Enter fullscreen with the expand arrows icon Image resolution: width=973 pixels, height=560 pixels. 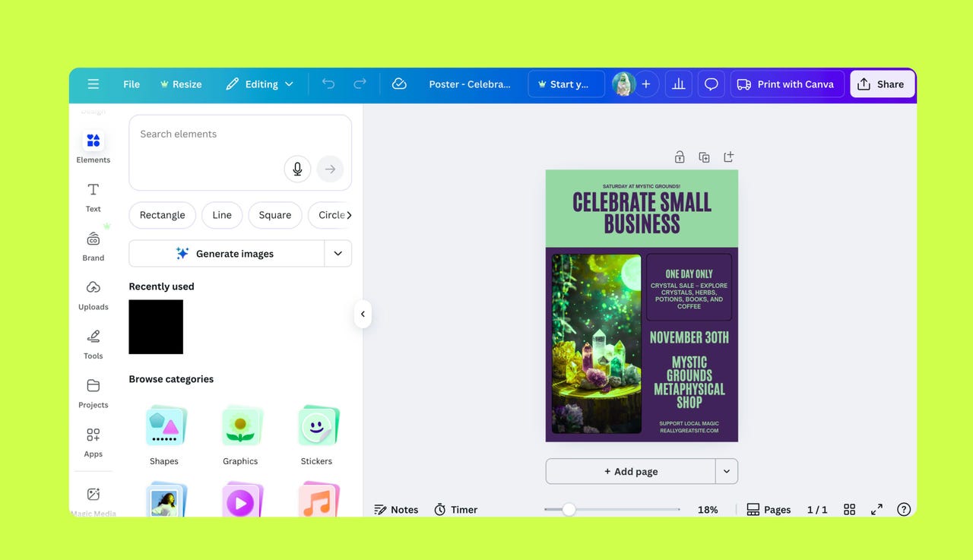coord(876,509)
